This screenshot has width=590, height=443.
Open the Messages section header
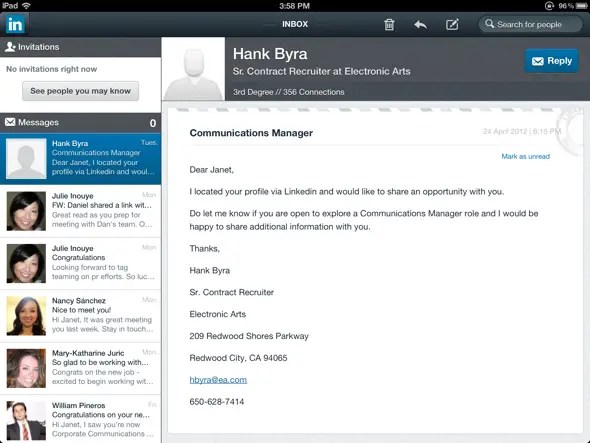point(81,123)
